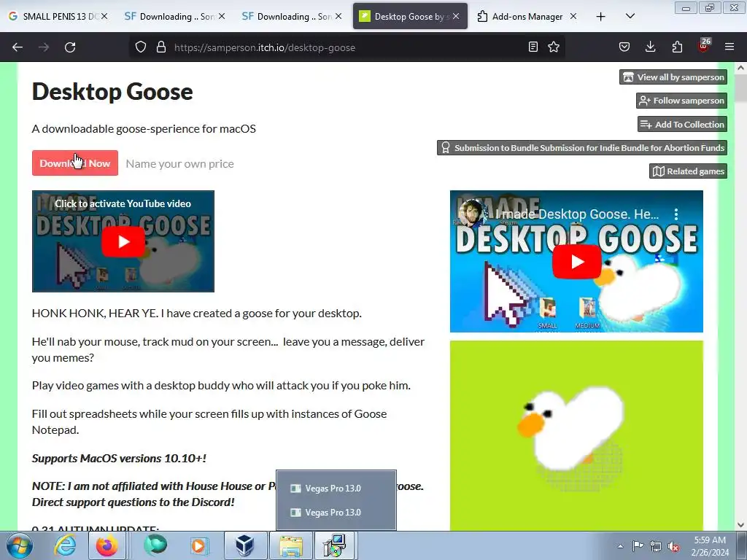Click the muted volume tray icon
Image resolution: width=747 pixels, height=560 pixels.
pos(673,546)
